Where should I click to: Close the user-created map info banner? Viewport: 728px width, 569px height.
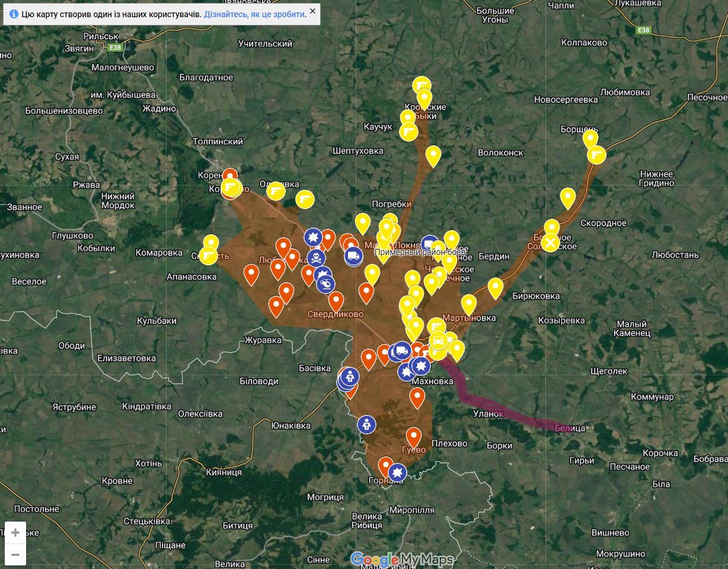(x=312, y=11)
